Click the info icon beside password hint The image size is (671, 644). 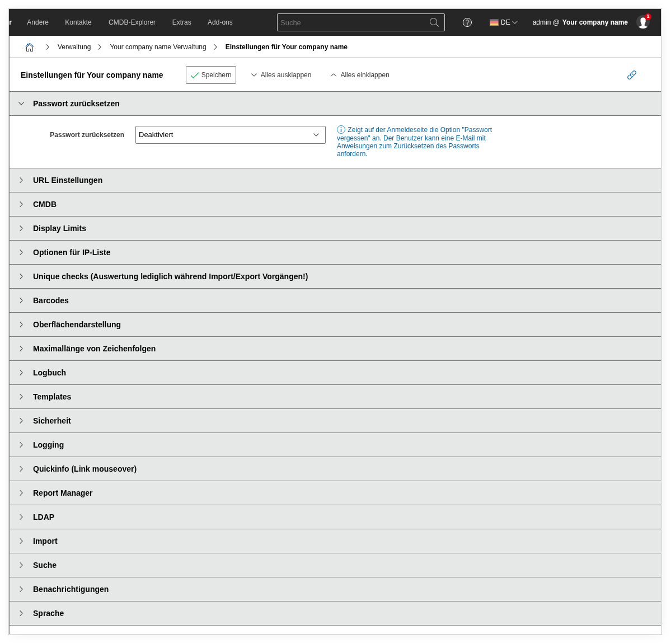tap(341, 130)
